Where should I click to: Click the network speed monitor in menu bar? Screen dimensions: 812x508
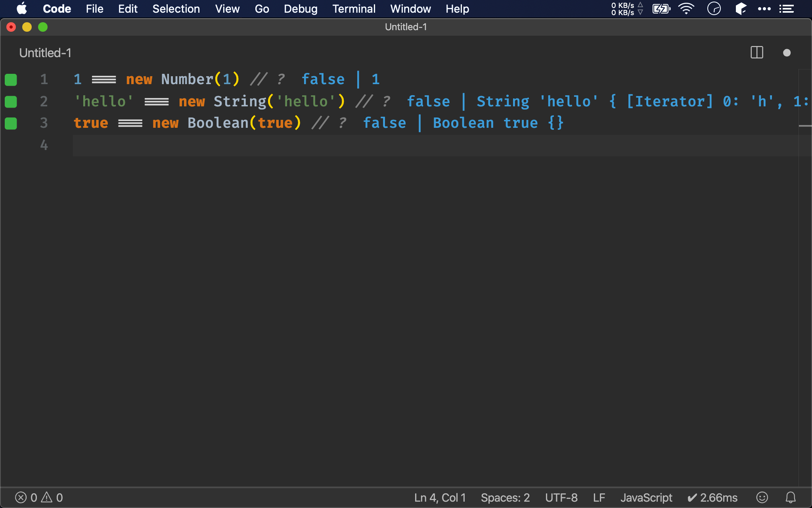[627, 9]
